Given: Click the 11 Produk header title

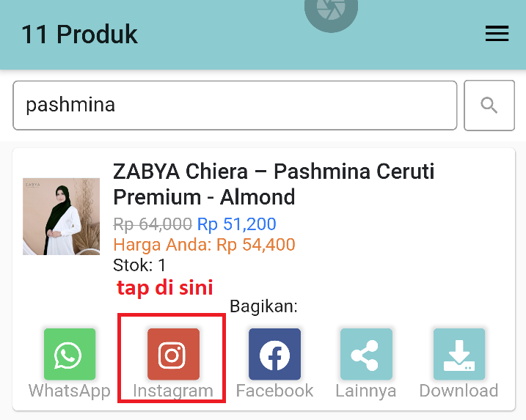Looking at the screenshot, I should click(x=79, y=34).
